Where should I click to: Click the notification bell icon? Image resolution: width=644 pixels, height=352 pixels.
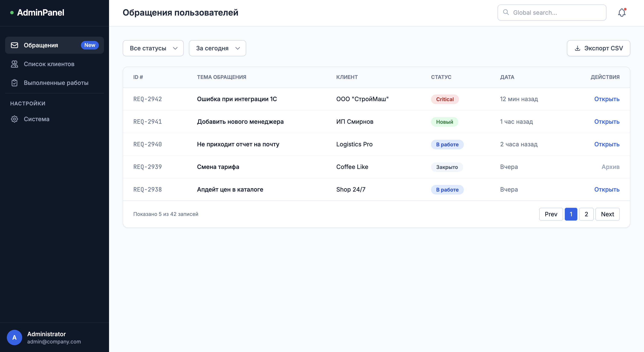coord(622,12)
